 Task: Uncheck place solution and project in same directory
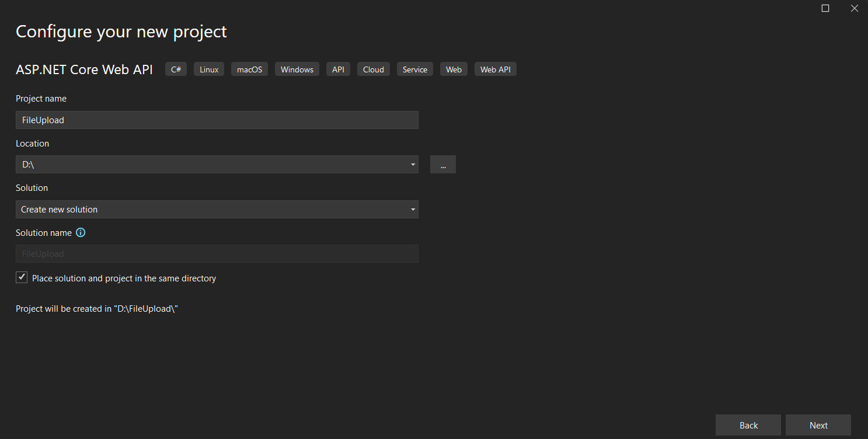point(22,277)
